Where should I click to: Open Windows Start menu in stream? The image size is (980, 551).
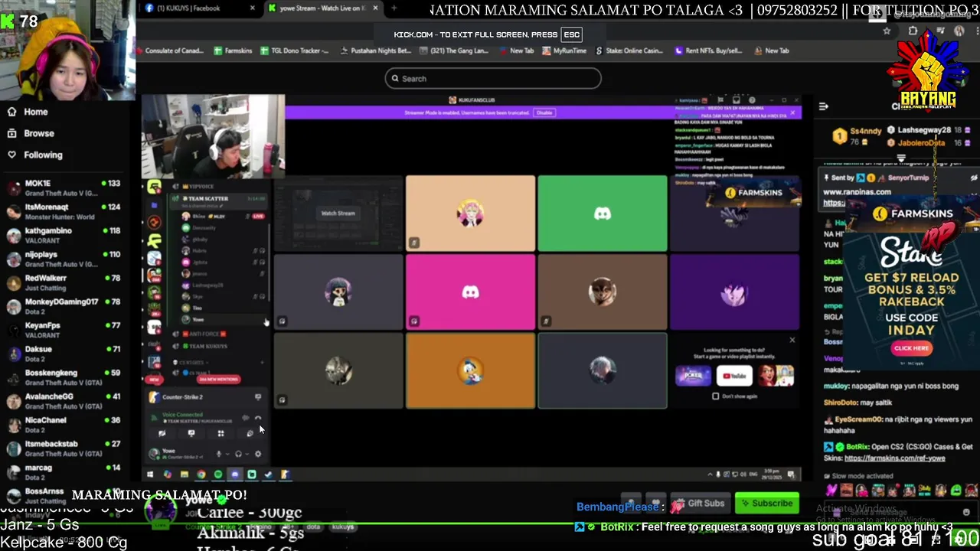[150, 474]
